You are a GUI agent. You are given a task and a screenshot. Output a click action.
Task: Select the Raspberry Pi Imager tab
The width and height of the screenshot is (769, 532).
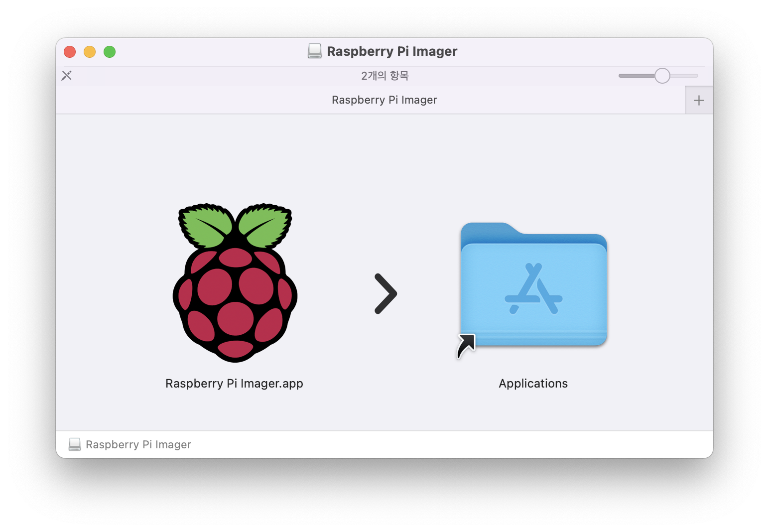(x=371, y=100)
